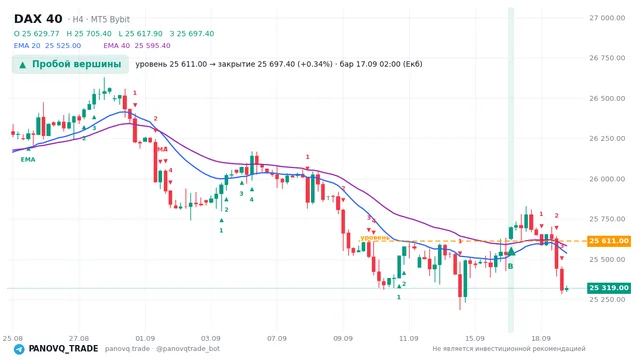
Task: Click the 09.09 date axis label
Action: pyautogui.click(x=343, y=338)
